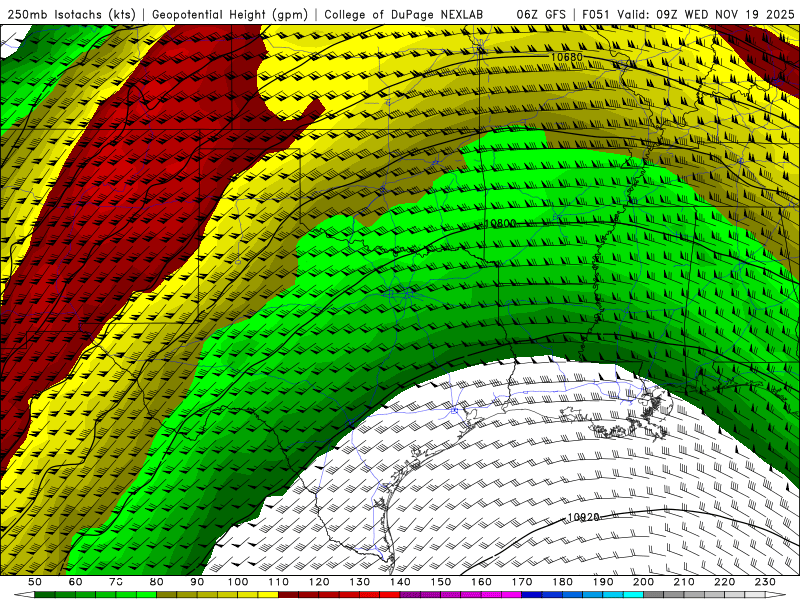Click the 110 value on the color scale
Viewport: 800px width, 600px height.
point(279,582)
